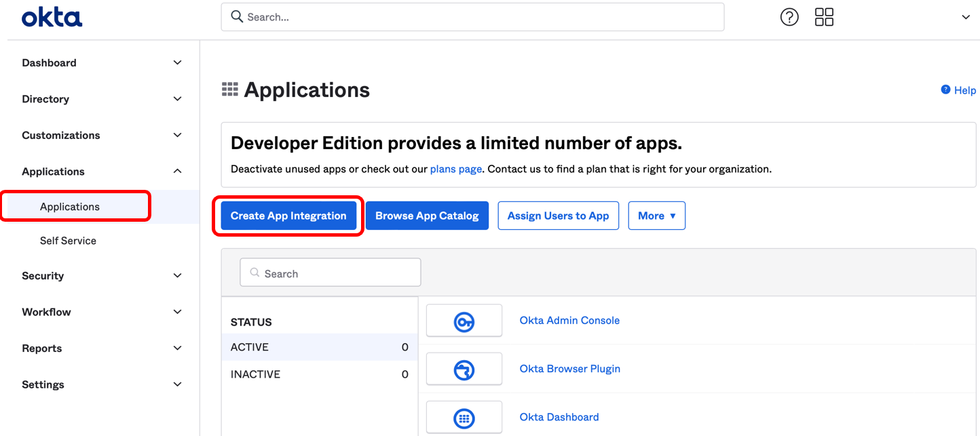Expand the Workflow menu chevron
This screenshot has width=980, height=436.
pyautogui.click(x=177, y=312)
